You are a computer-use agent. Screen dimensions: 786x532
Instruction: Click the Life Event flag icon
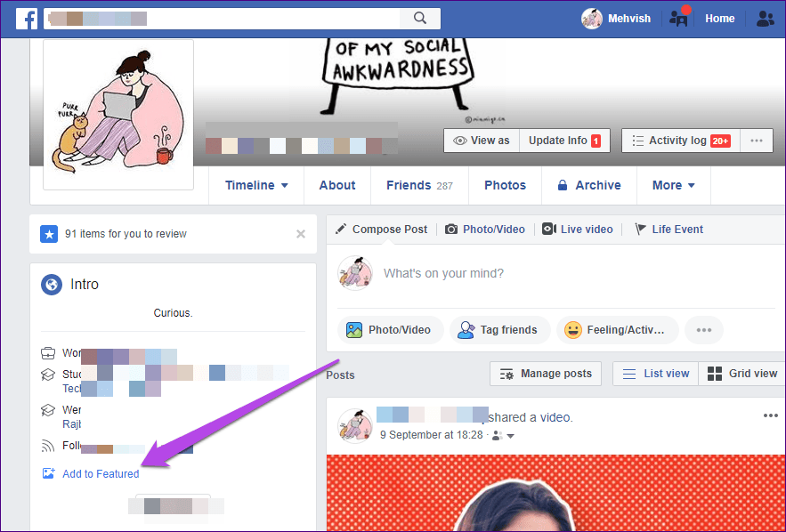(x=640, y=230)
